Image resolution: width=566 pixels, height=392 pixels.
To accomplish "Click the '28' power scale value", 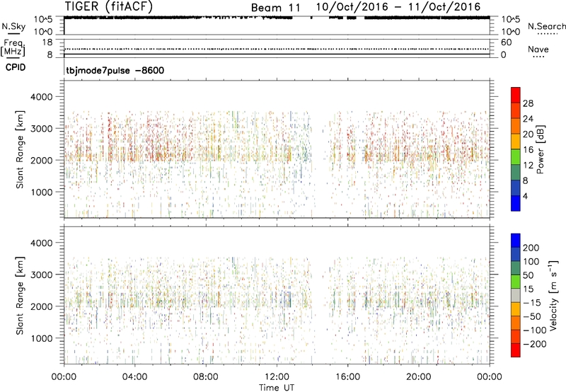I will [528, 103].
